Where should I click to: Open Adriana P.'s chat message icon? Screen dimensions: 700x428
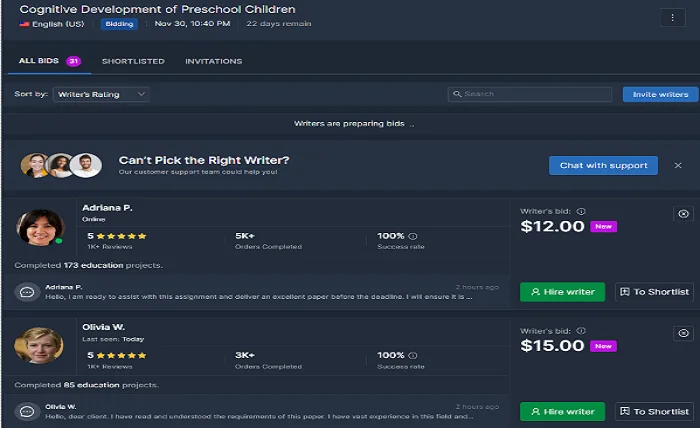(27, 292)
